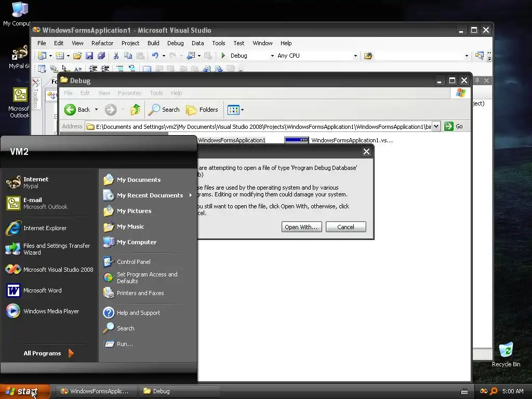Increase line indent icon in text toolbar
This screenshot has width=532, height=399.
coord(105,68)
